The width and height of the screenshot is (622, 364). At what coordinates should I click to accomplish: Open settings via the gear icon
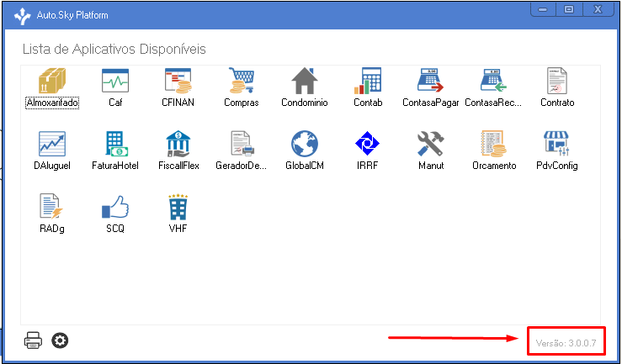pyautogui.click(x=60, y=340)
